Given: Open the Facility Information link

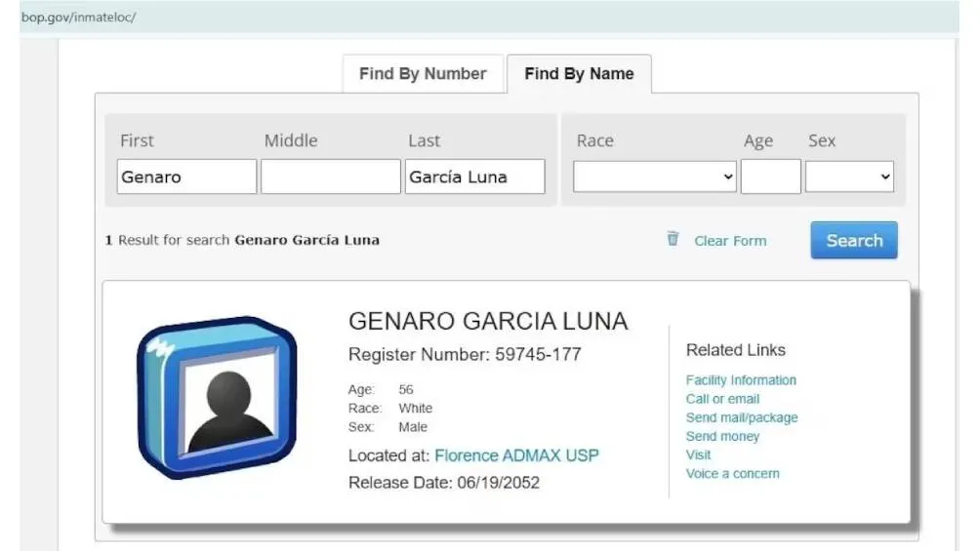Looking at the screenshot, I should tap(741, 379).
